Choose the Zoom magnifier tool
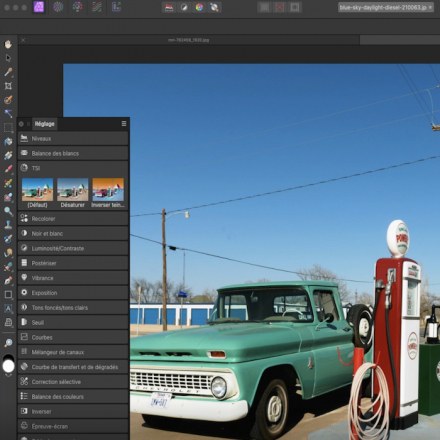The width and height of the screenshot is (440, 440). click(8, 343)
